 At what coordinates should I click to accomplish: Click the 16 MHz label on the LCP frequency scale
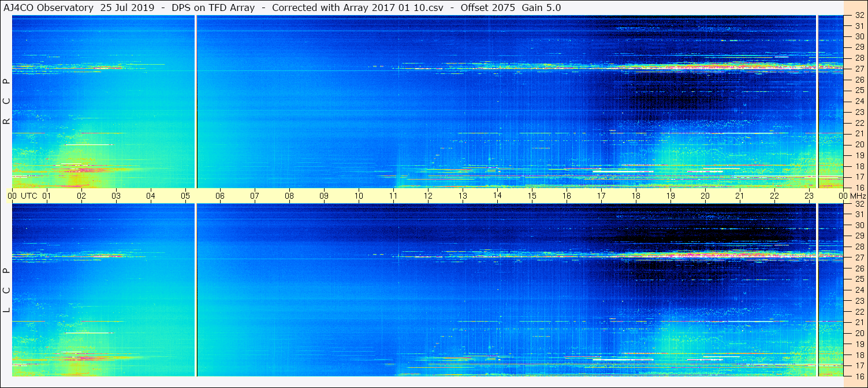[x=859, y=376]
